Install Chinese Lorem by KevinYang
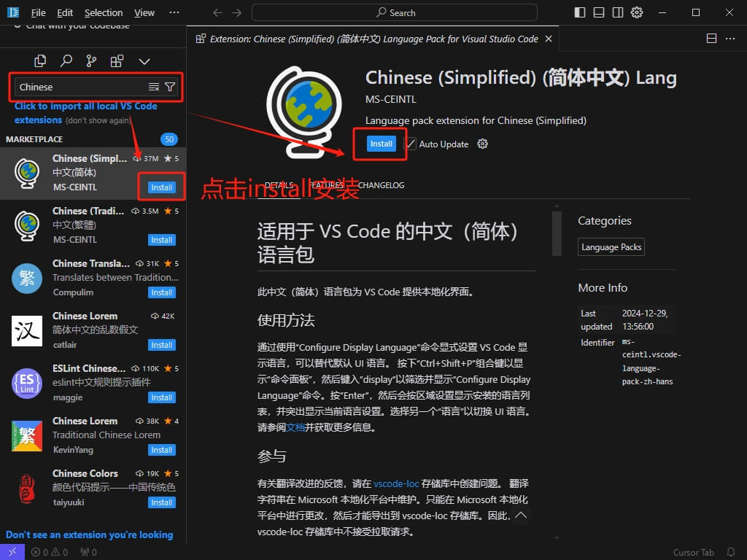The image size is (747, 560). (x=161, y=450)
